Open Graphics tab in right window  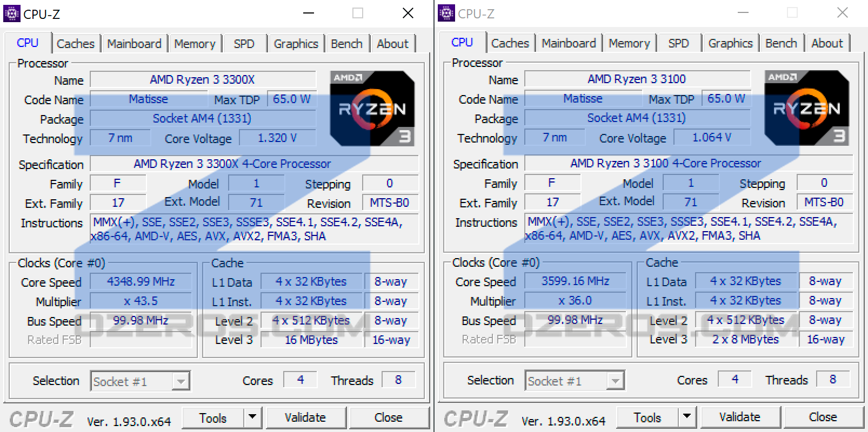coord(730,43)
